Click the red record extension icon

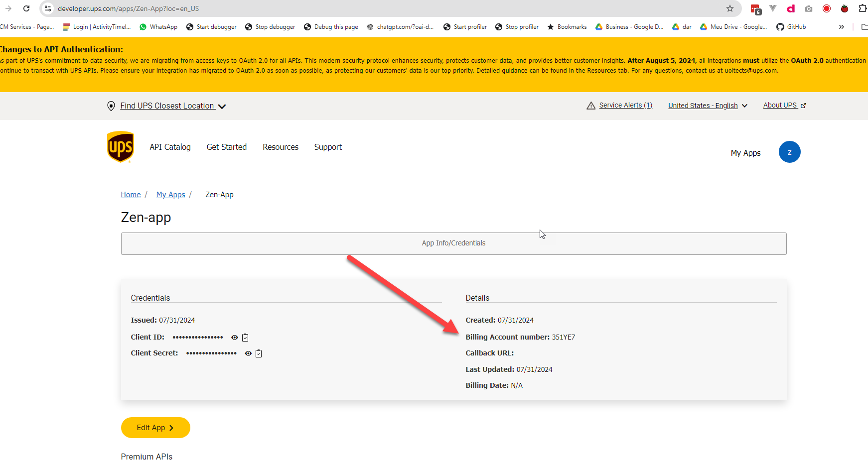827,8
